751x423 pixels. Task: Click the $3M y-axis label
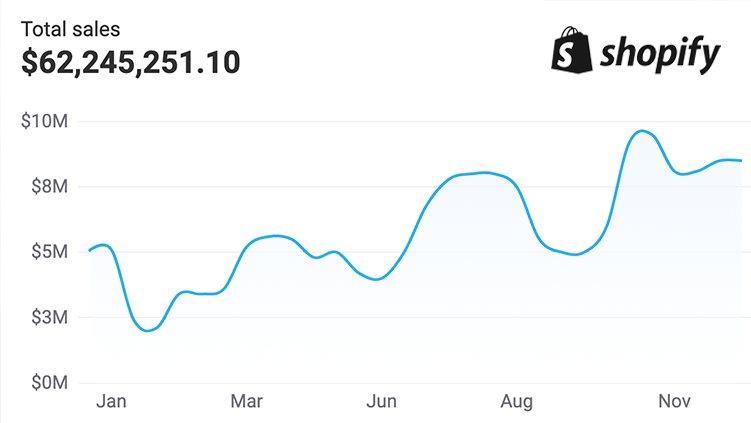coord(49,317)
